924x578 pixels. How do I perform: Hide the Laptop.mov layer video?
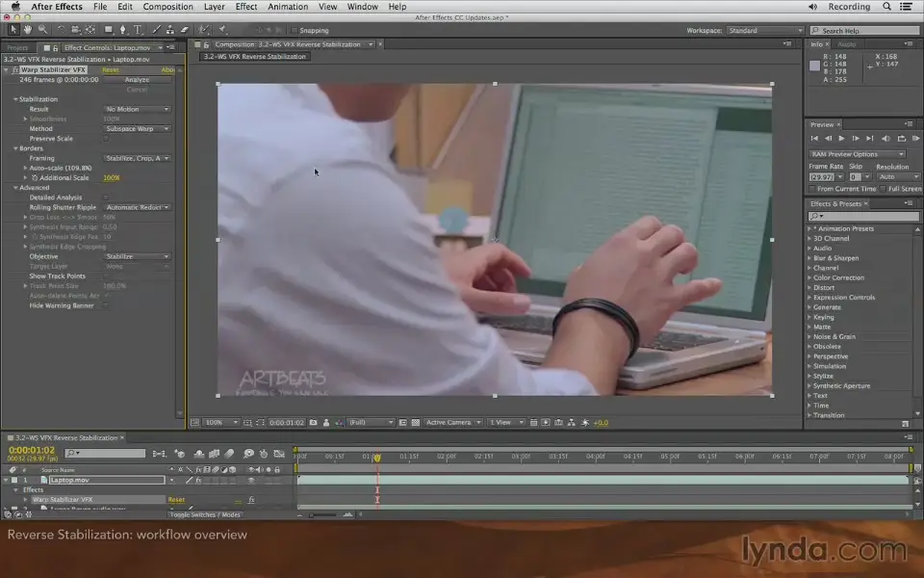(x=251, y=480)
